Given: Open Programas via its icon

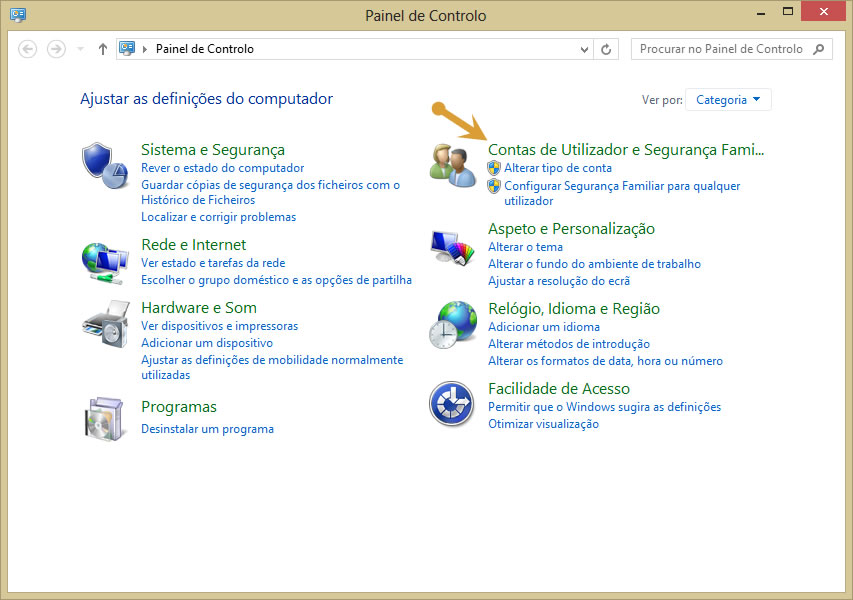Looking at the screenshot, I should (x=104, y=415).
